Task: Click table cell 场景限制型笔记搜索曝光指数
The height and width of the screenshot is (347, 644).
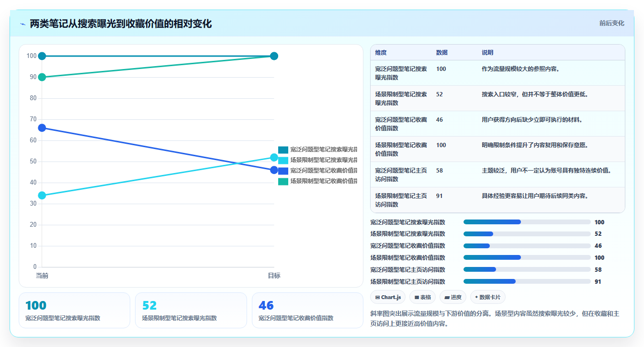Action: tap(401, 98)
